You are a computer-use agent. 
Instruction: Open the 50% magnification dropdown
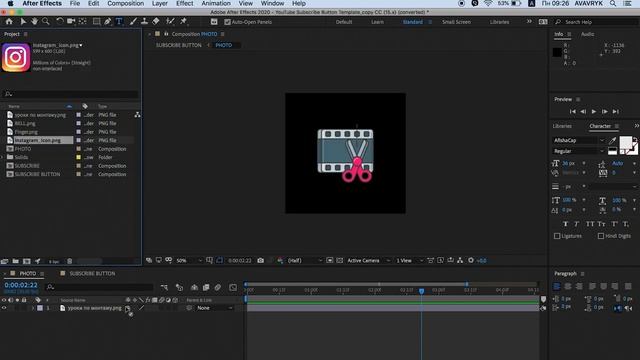tap(189, 260)
